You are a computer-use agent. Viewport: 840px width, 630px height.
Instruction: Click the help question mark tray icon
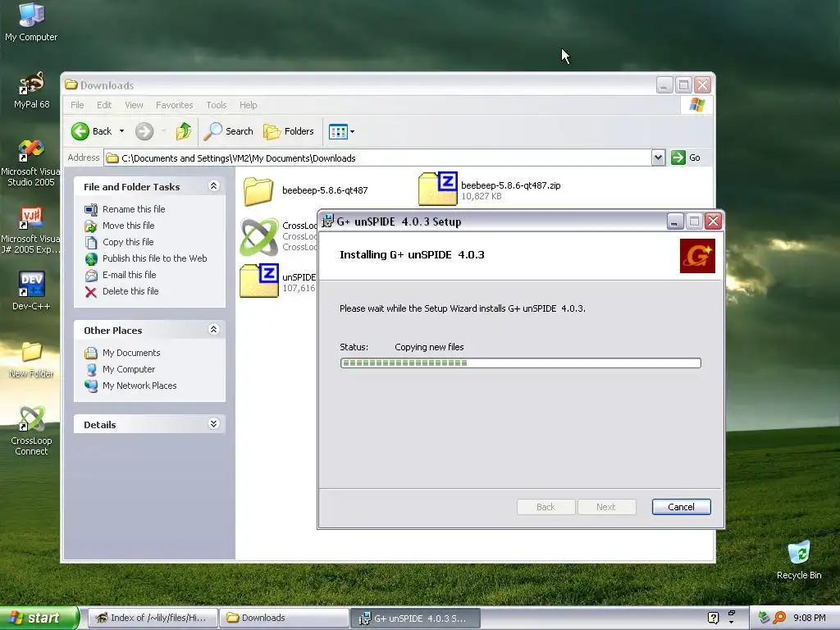[x=713, y=618]
